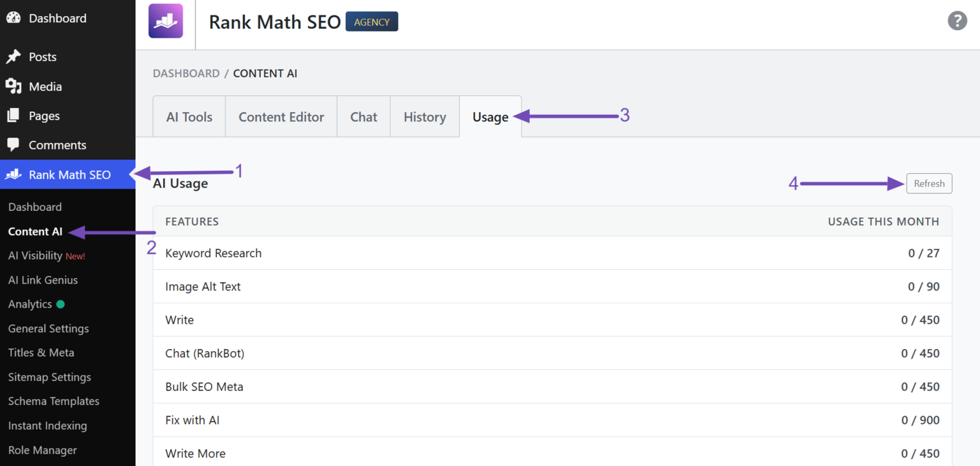
Task: Open the help question mark icon
Action: tap(957, 20)
